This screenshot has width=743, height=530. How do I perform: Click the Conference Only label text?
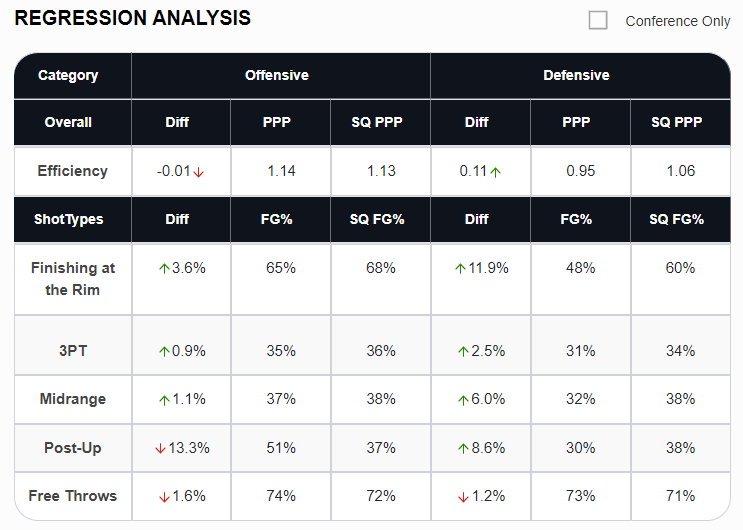click(x=677, y=21)
